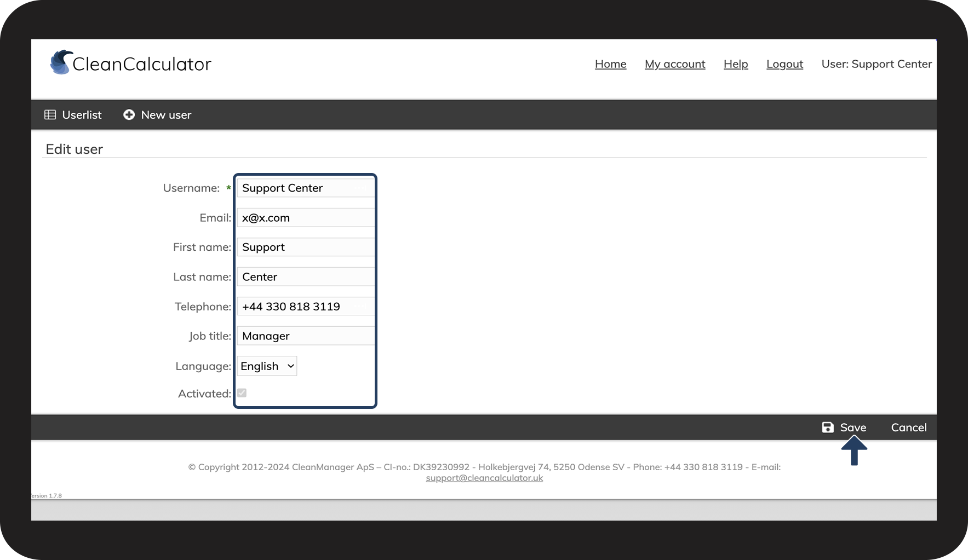
Task: Click the CleanCalculator wave logo
Action: tap(61, 62)
